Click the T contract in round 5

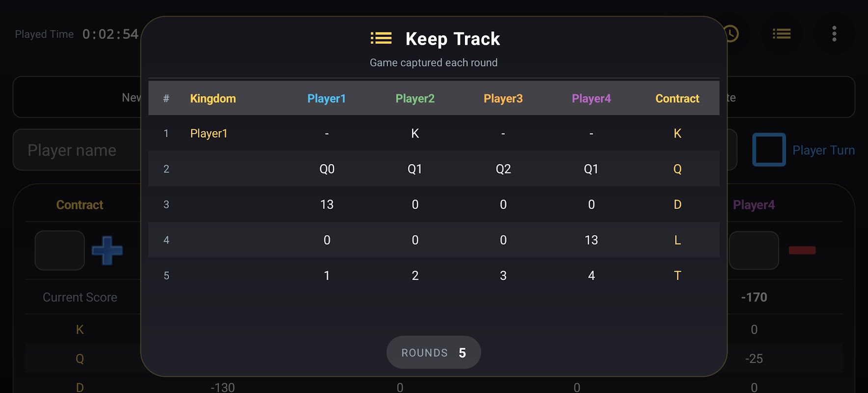click(x=678, y=276)
